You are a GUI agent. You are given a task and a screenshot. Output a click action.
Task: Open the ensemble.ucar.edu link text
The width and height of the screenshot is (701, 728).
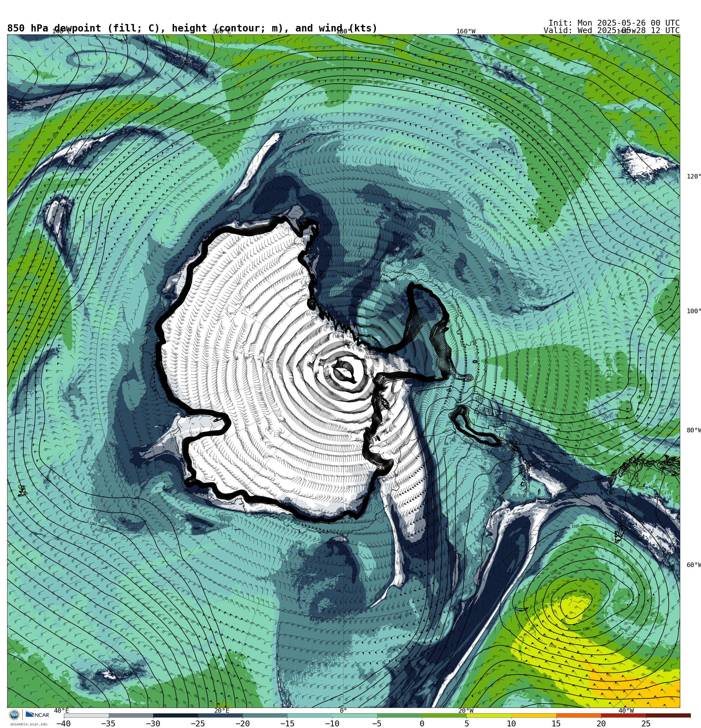click(29, 724)
